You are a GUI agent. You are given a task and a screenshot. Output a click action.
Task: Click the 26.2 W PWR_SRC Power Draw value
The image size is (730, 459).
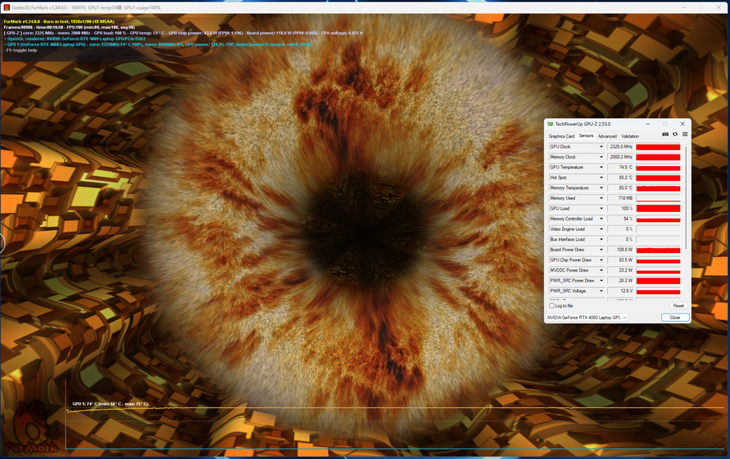point(621,281)
